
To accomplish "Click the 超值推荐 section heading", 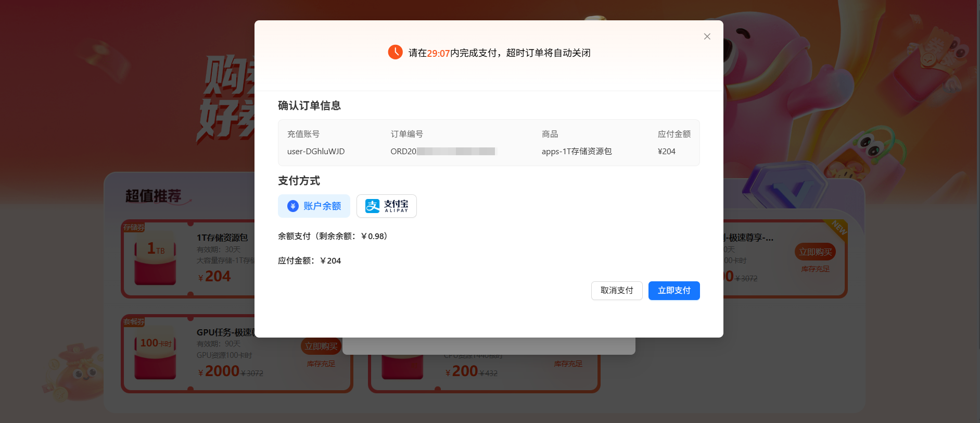I will [x=153, y=196].
